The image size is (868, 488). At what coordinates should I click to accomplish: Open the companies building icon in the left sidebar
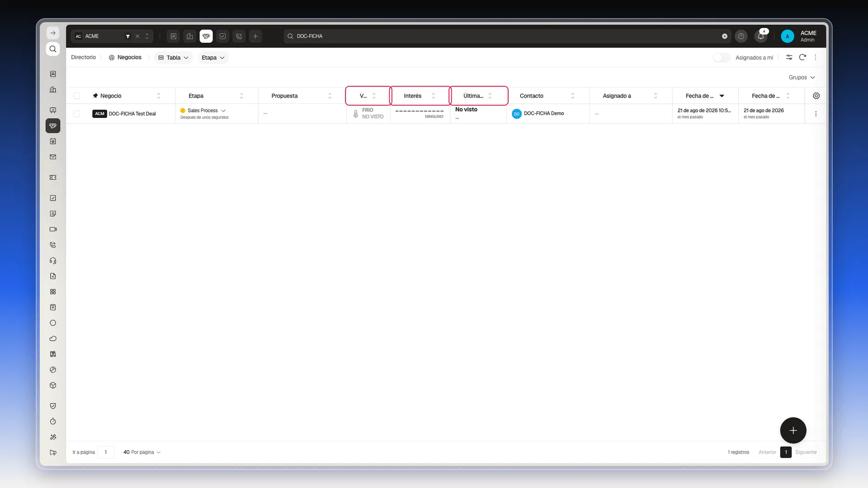click(53, 89)
